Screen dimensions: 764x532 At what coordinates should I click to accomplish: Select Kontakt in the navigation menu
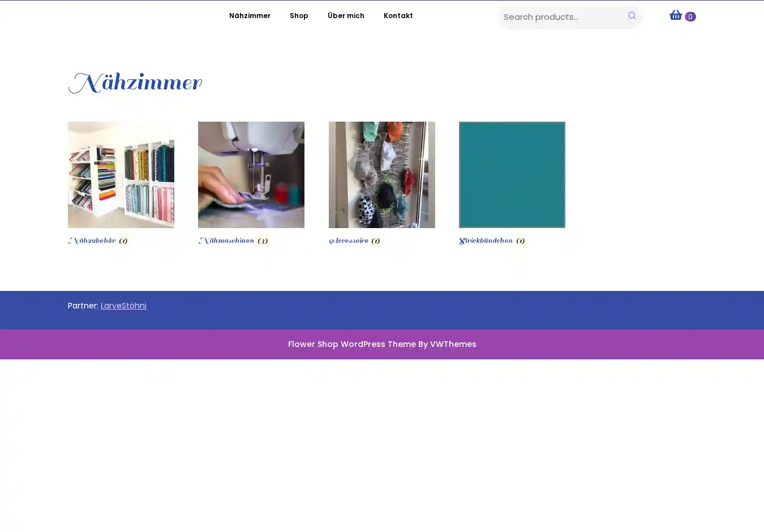click(398, 16)
